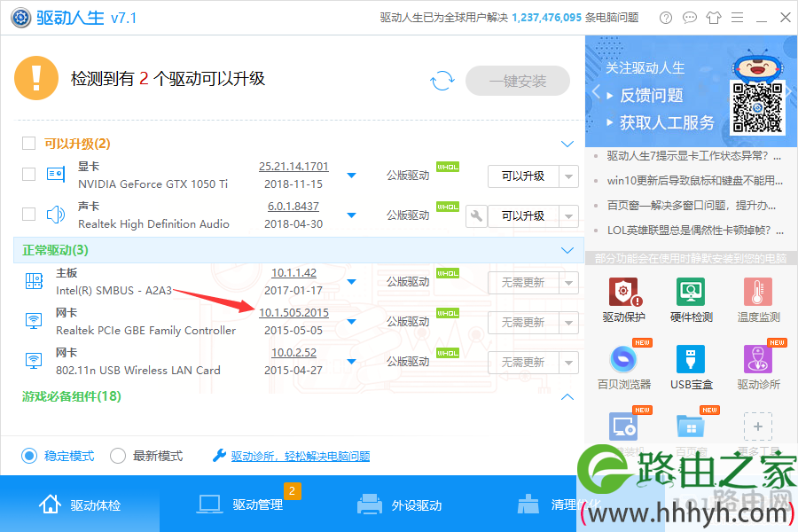Open the 获取人工服务 banner link

point(667,122)
